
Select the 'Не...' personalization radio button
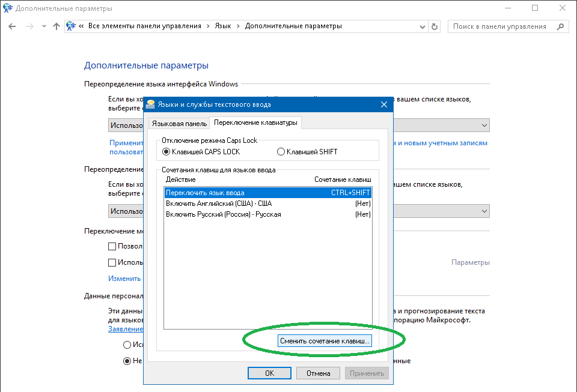pyautogui.click(x=127, y=361)
